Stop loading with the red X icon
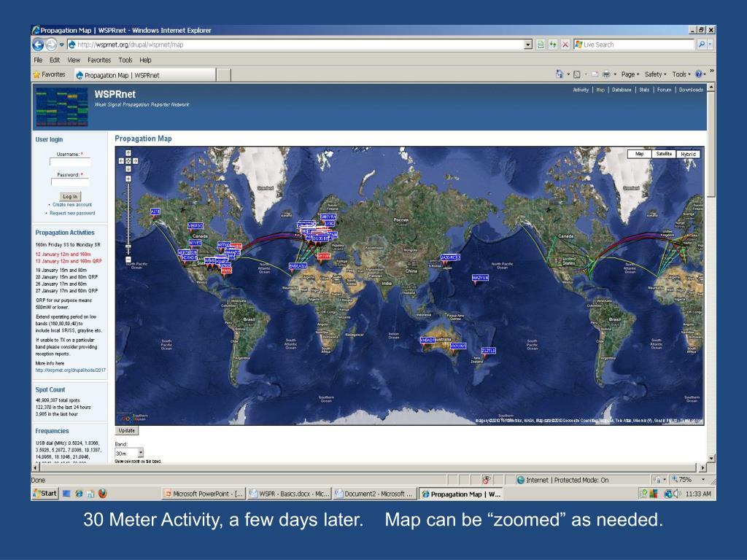The image size is (747, 560). point(565,44)
